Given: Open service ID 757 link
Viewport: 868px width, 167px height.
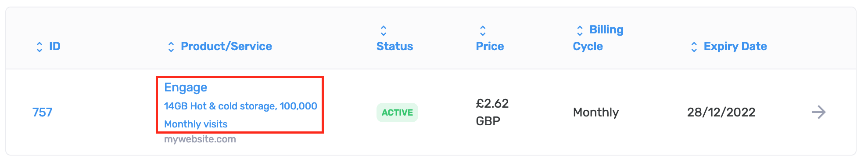Looking at the screenshot, I should (x=42, y=112).
